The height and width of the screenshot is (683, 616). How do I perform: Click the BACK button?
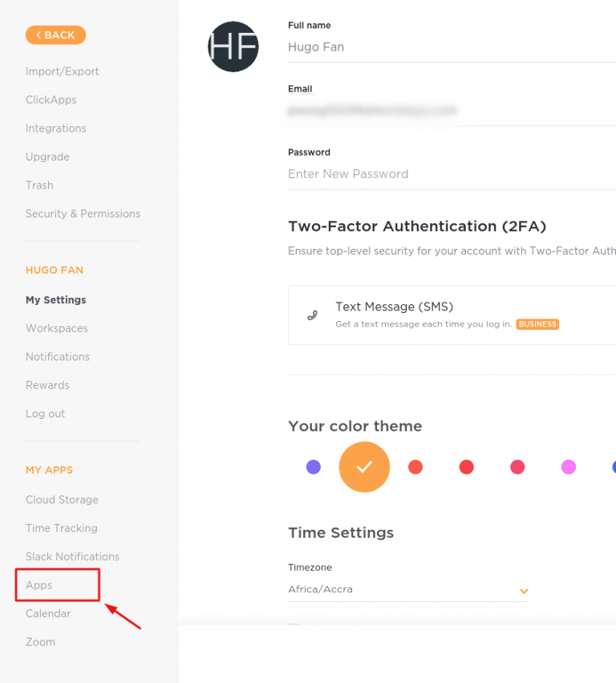[55, 35]
